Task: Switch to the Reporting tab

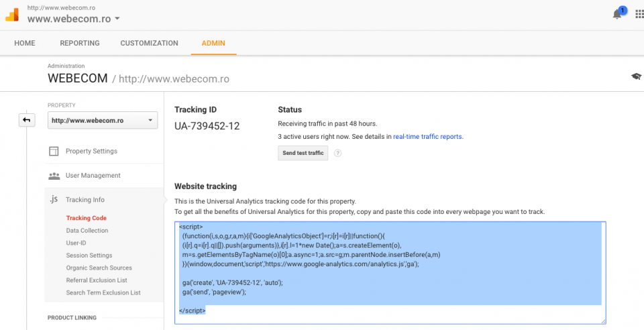Action: tap(79, 43)
